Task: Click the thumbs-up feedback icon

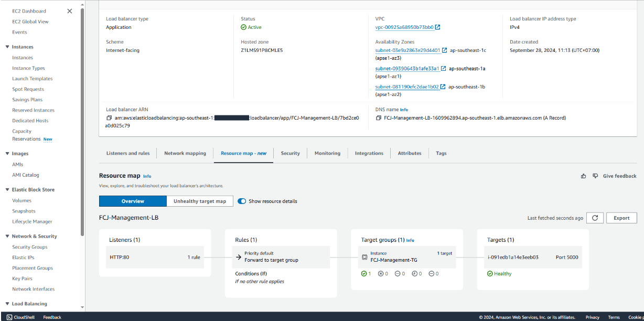Action: (584, 176)
